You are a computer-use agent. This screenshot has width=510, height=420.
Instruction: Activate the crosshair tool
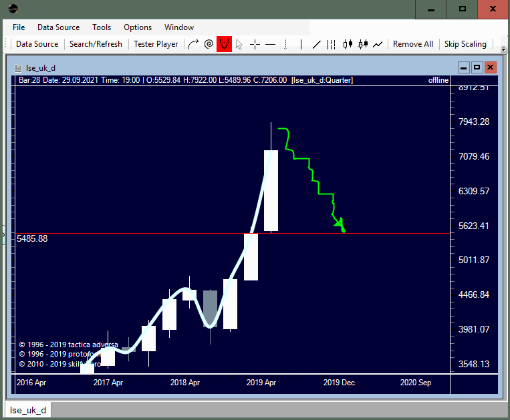[x=255, y=44]
